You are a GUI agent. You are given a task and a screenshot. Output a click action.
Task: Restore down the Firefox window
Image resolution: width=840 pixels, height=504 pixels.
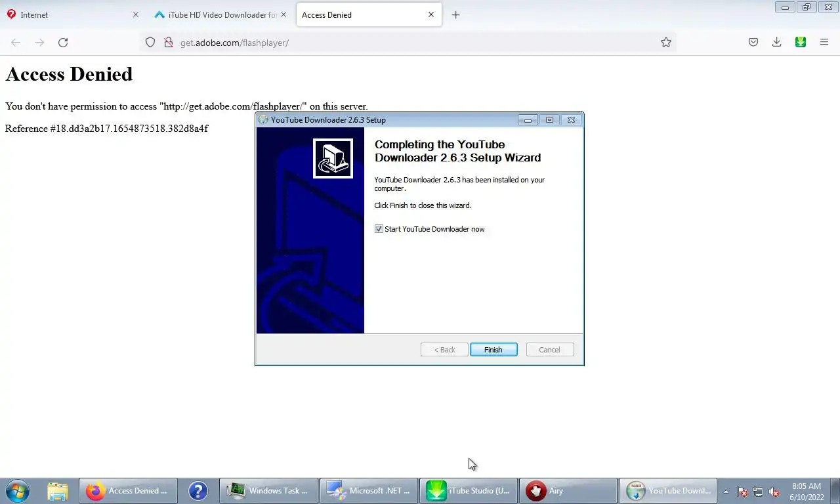coord(807,7)
